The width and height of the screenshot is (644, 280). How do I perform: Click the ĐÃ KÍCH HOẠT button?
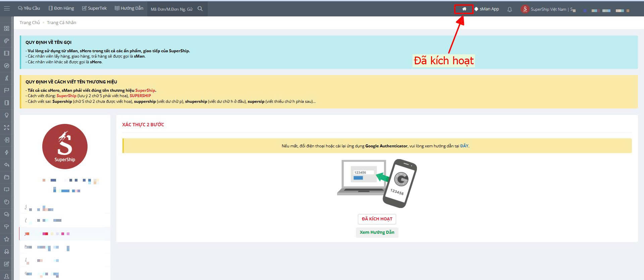tap(377, 219)
